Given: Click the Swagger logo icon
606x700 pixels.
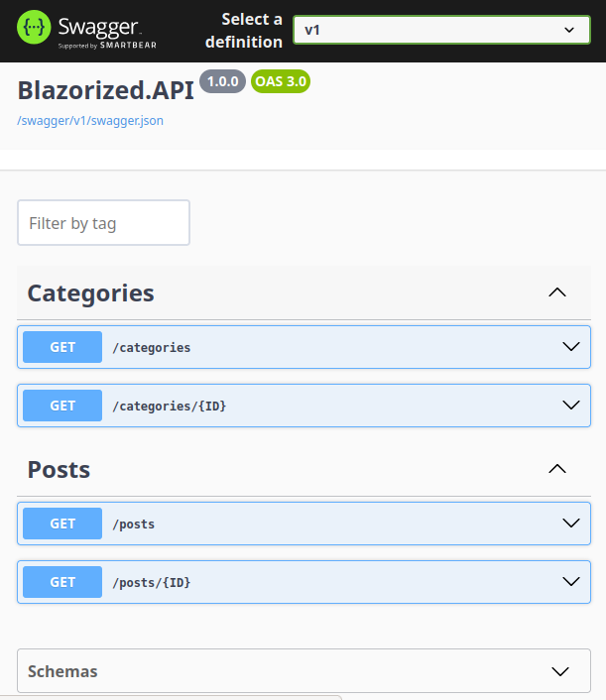Looking at the screenshot, I should click(x=34, y=27).
